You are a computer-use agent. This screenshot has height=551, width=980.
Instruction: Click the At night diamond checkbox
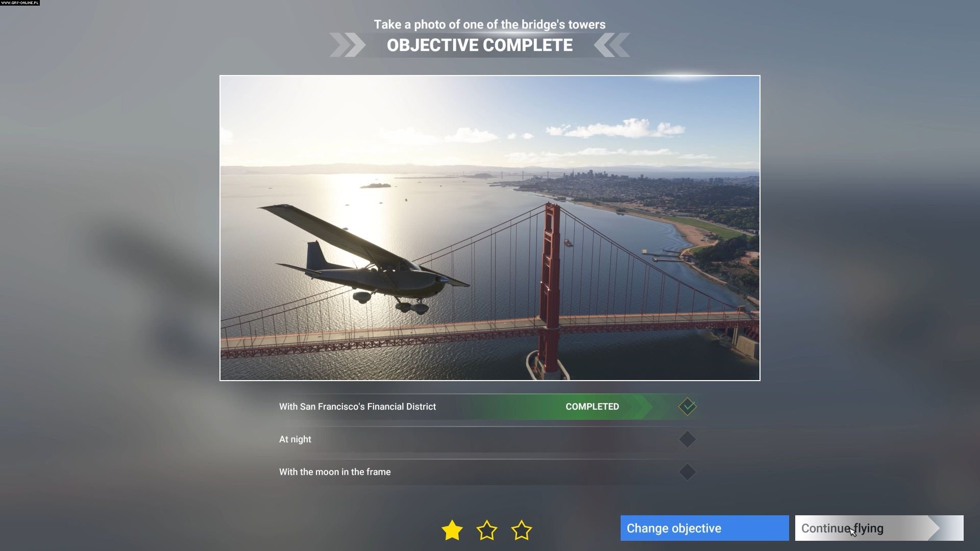(x=688, y=439)
